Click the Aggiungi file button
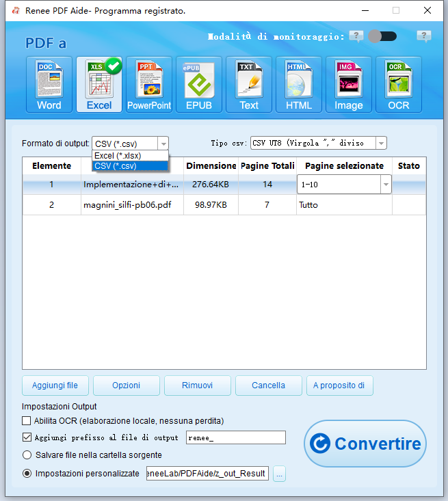This screenshot has height=501, width=448. coord(55,385)
